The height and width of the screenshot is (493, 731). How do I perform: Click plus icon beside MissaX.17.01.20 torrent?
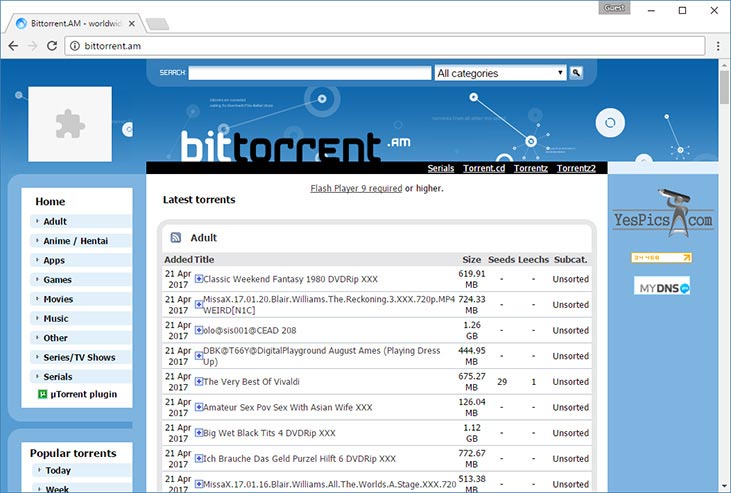199,305
